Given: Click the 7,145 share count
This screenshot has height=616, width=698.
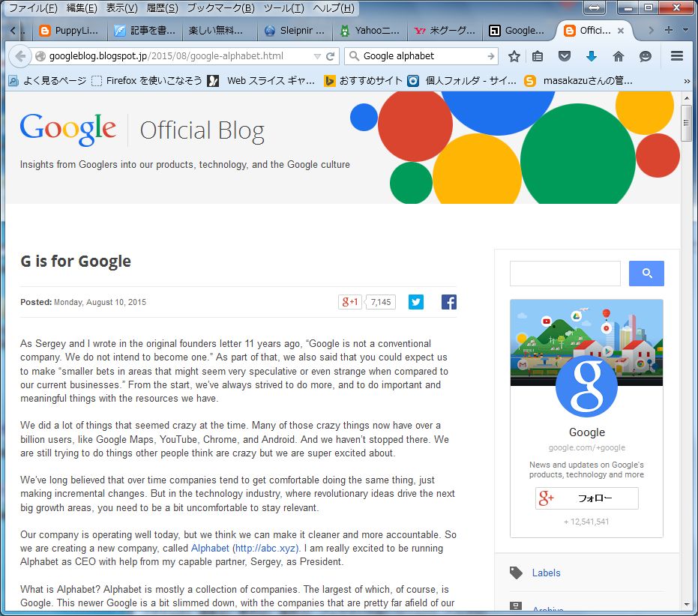Looking at the screenshot, I should coord(381,302).
